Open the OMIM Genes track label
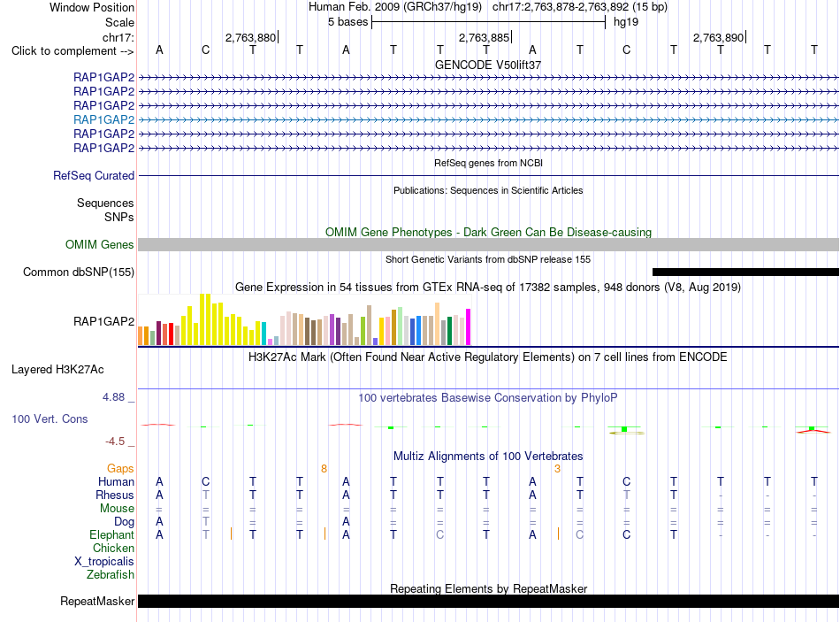The height and width of the screenshot is (622, 840). point(99,244)
